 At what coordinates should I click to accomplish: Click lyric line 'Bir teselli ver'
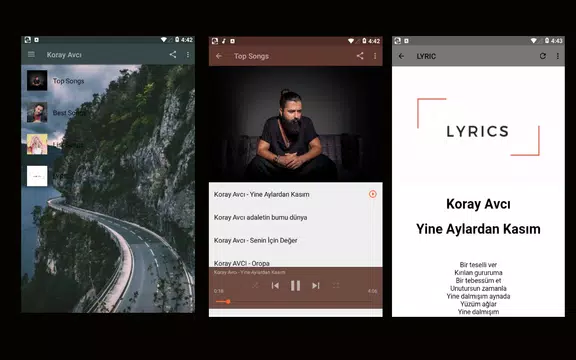(478, 264)
